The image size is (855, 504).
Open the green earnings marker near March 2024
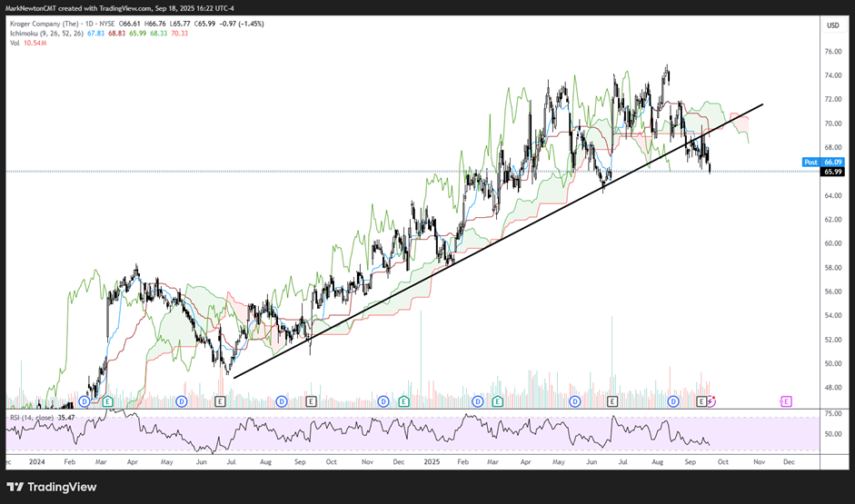[108, 400]
